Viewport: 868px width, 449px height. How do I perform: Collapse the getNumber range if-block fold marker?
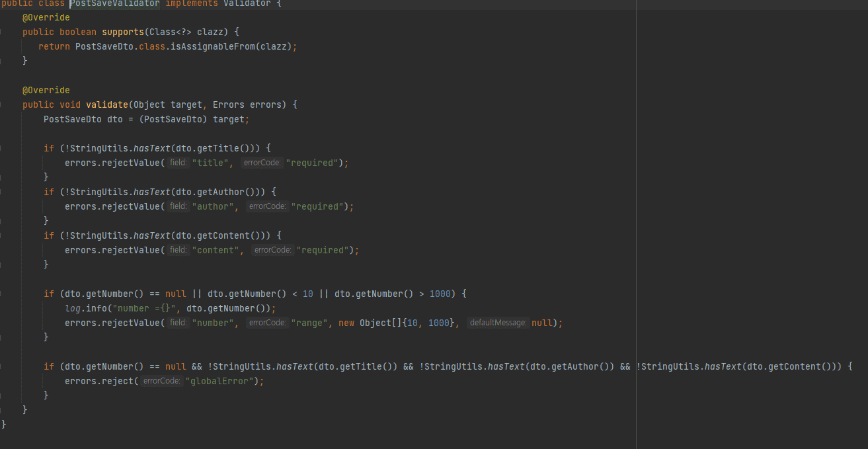2,294
